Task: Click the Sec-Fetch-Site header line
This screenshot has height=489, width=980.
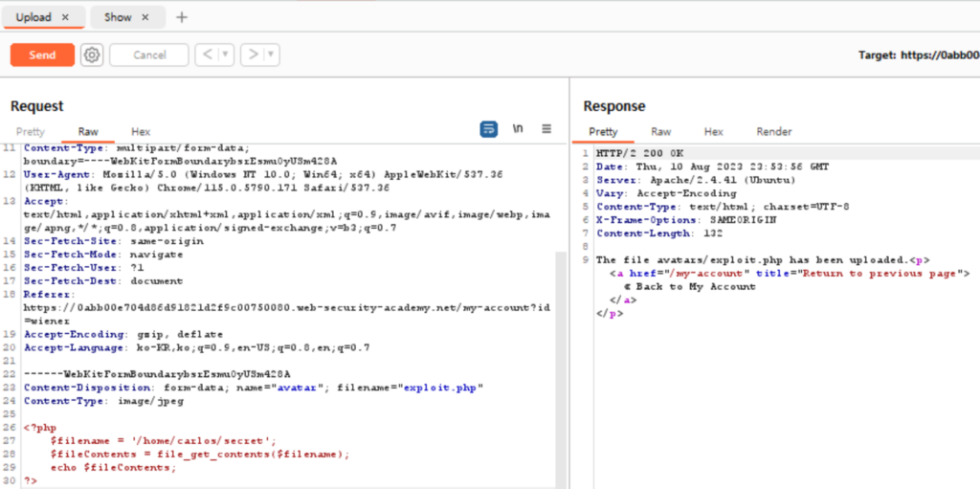Action: point(114,241)
